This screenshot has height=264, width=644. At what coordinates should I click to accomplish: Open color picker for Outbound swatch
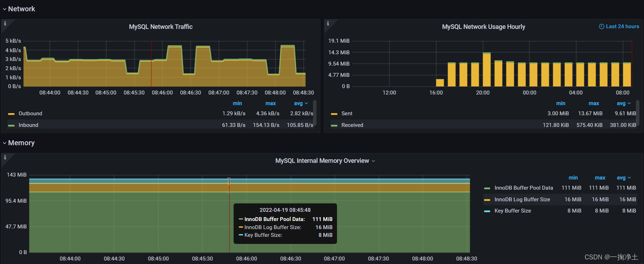(11, 114)
